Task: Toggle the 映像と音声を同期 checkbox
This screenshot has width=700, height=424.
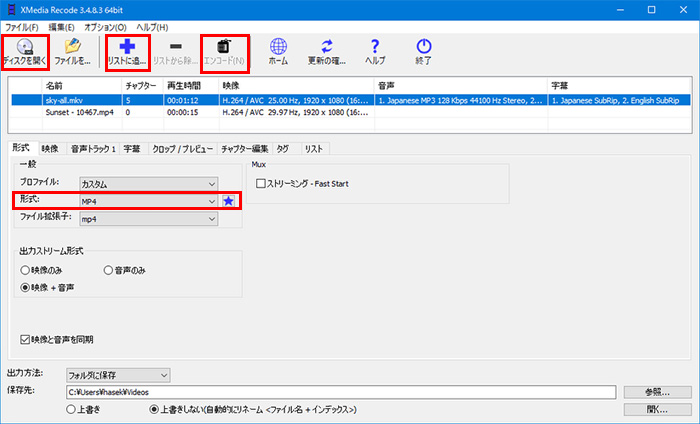Action: (x=25, y=339)
